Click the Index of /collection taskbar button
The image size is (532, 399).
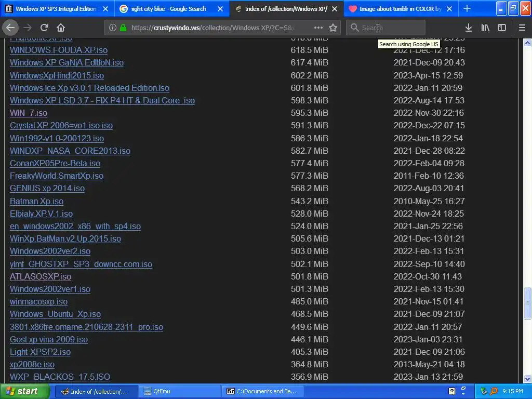(96, 392)
